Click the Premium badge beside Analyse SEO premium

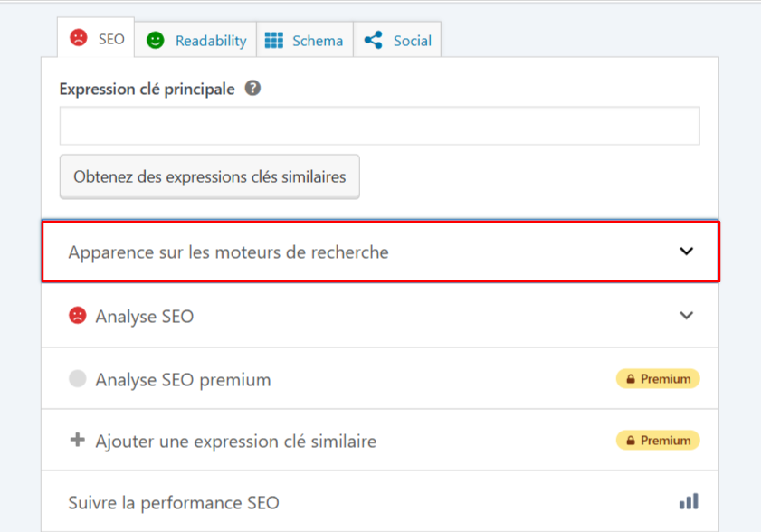pos(658,378)
